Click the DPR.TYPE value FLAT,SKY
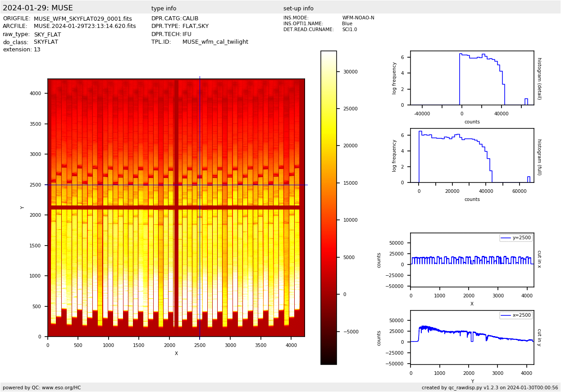 [x=195, y=27]
